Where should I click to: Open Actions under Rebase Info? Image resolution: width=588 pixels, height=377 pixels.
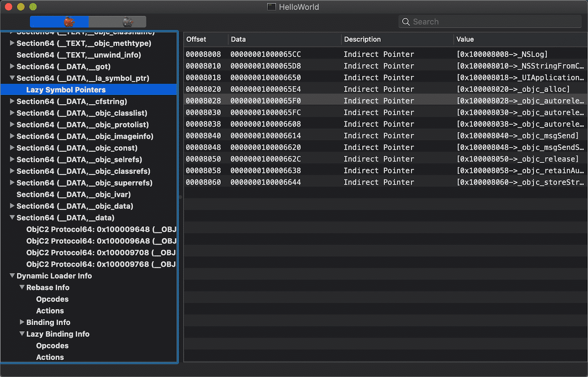click(50, 311)
